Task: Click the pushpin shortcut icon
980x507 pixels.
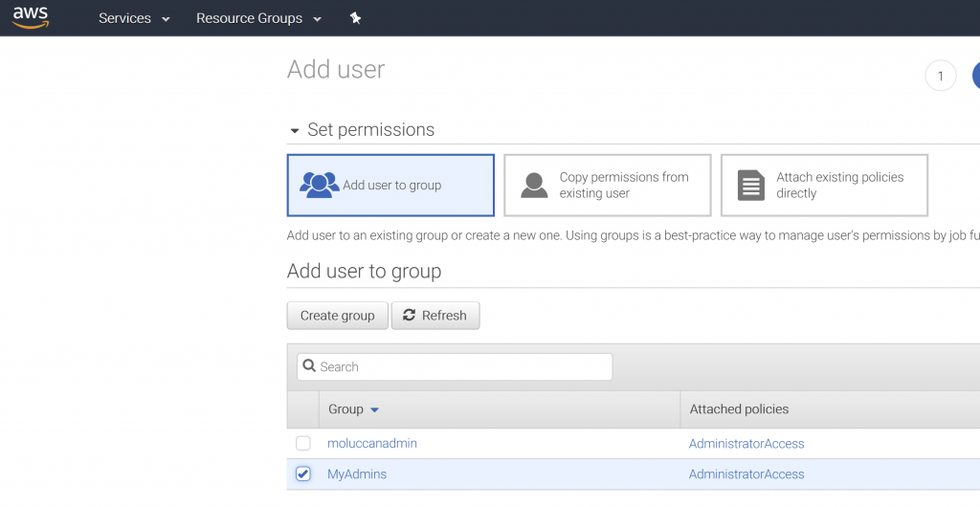Action: [x=355, y=18]
